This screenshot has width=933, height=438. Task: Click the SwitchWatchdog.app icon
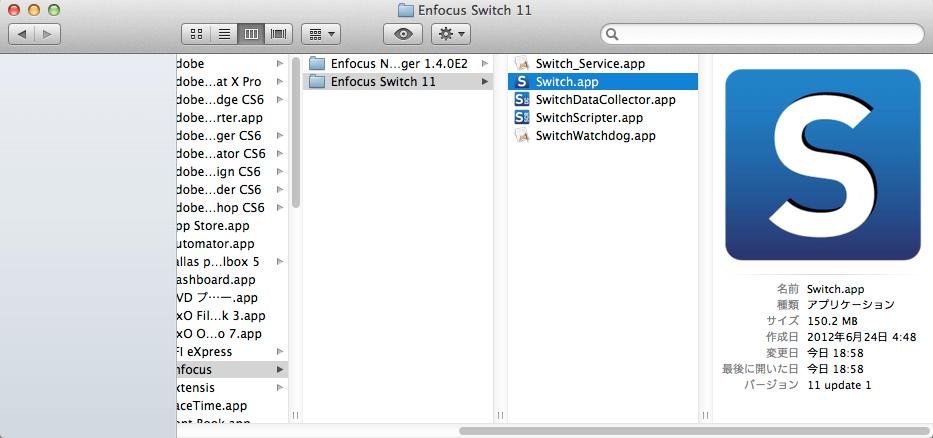click(522, 136)
